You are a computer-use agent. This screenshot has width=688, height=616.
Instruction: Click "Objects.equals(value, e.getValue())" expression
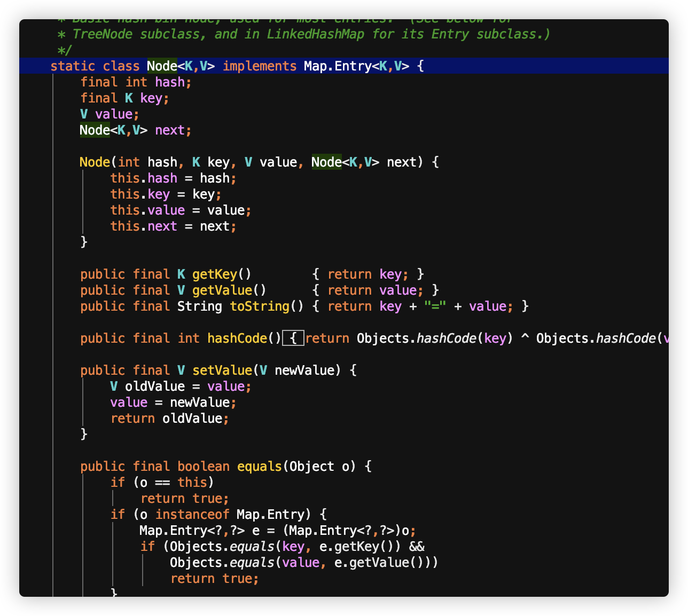301,562
